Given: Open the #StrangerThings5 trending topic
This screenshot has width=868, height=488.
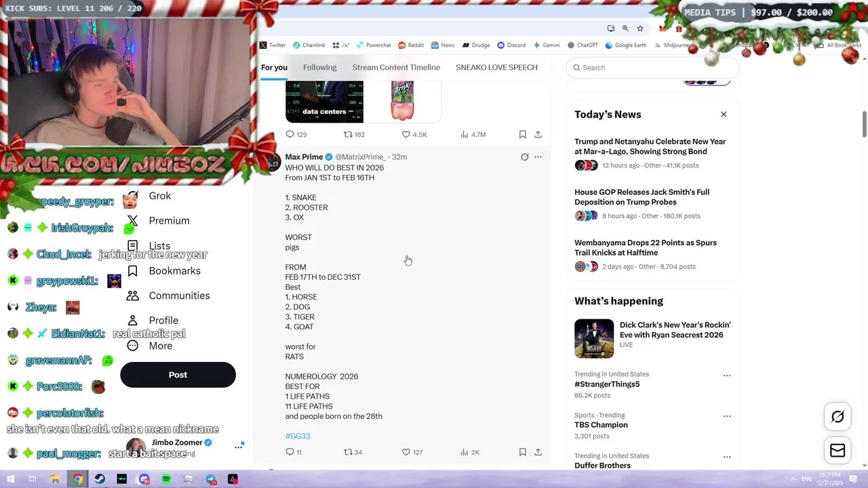Looking at the screenshot, I should click(607, 384).
